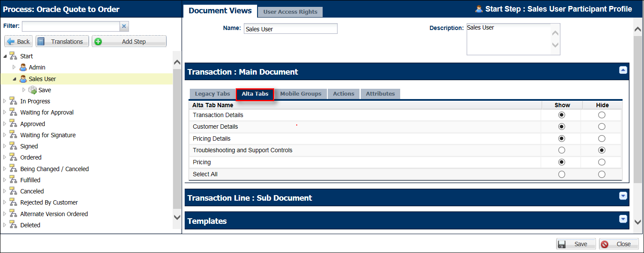Click the Approved step icon
Viewport: 644px width, 253px height.
(13, 124)
